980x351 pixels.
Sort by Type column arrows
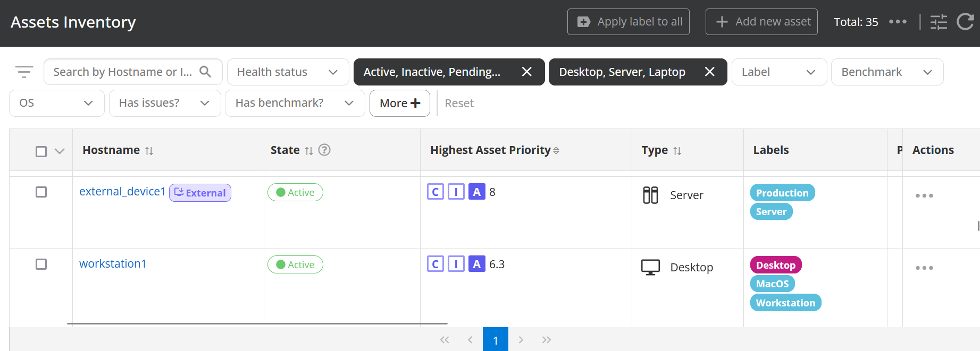pyautogui.click(x=677, y=151)
